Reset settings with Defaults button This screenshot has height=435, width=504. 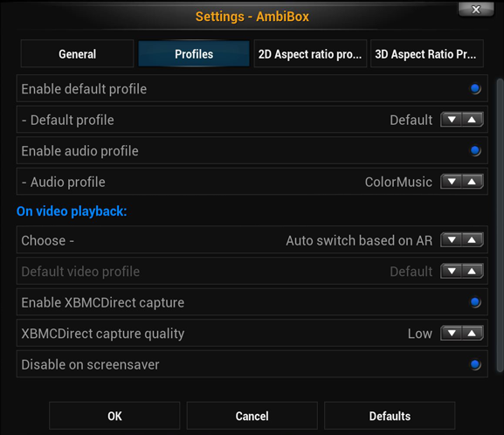pos(390,416)
